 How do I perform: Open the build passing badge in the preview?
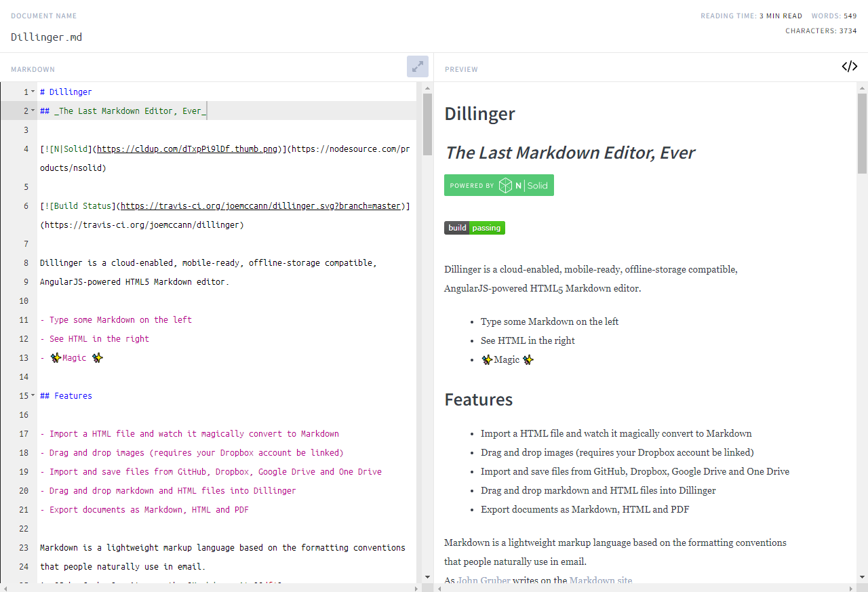[475, 228]
